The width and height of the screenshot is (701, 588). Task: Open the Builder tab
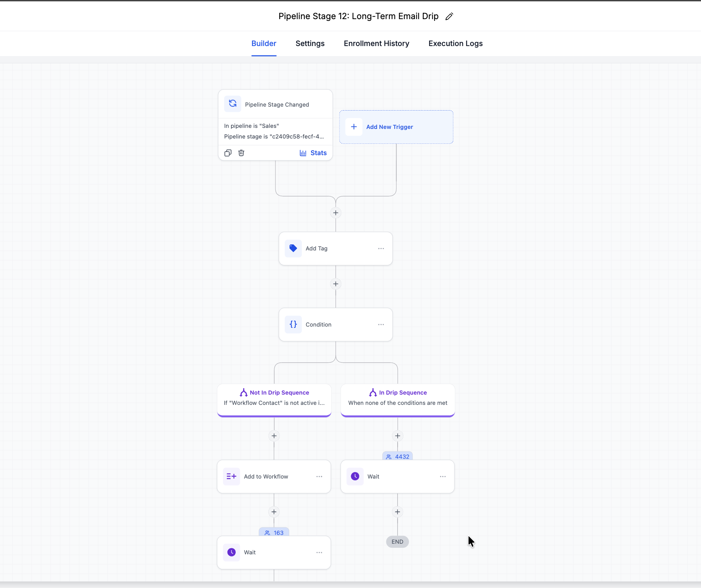point(264,43)
